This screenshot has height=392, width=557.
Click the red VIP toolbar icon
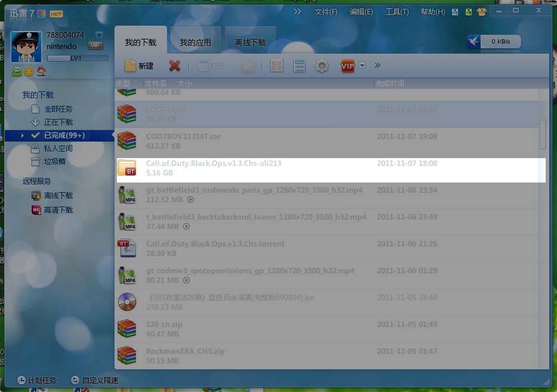click(347, 66)
